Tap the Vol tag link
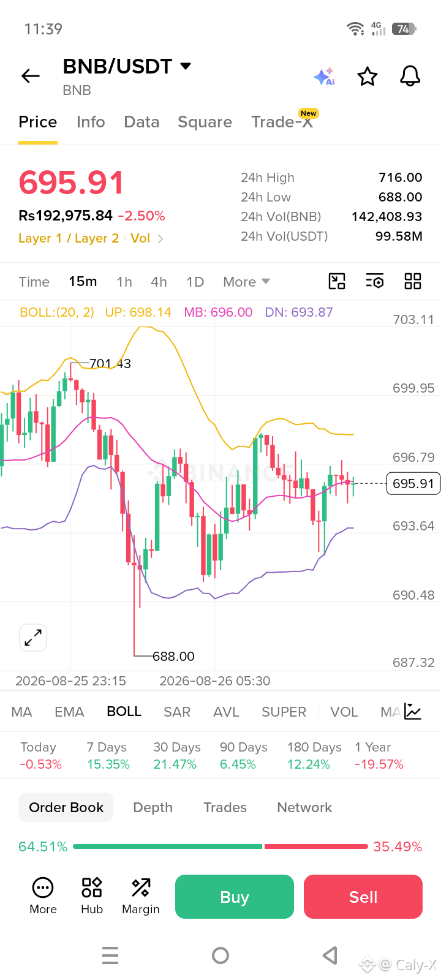The image size is (441, 980). (140, 238)
